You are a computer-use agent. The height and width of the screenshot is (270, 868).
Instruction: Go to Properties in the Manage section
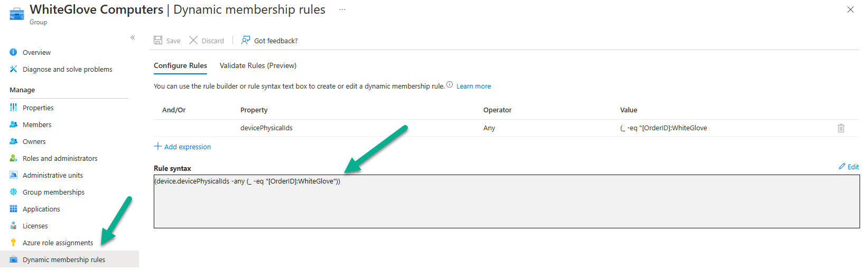38,108
